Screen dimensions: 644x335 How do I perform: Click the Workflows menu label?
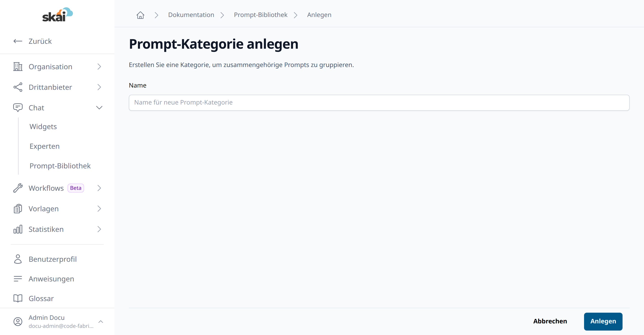point(46,188)
